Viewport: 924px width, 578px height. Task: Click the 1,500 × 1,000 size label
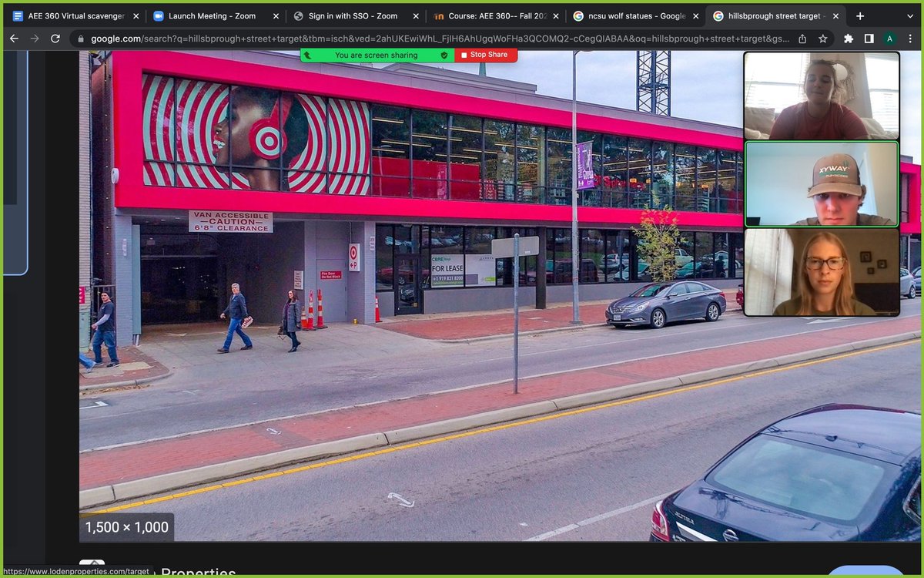click(126, 527)
